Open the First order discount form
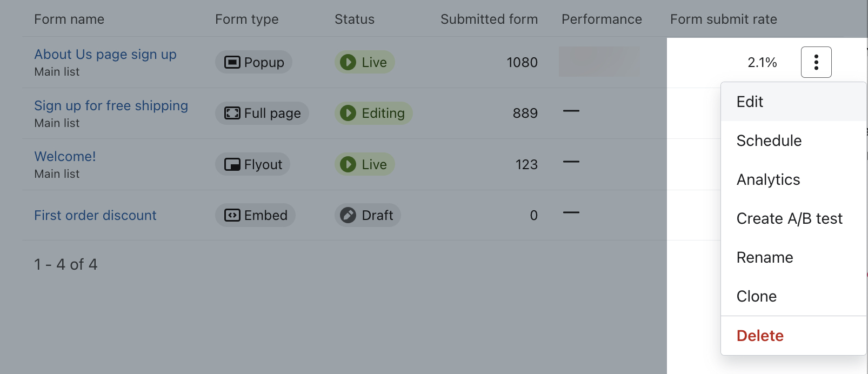This screenshot has height=374, width=868. (x=95, y=215)
